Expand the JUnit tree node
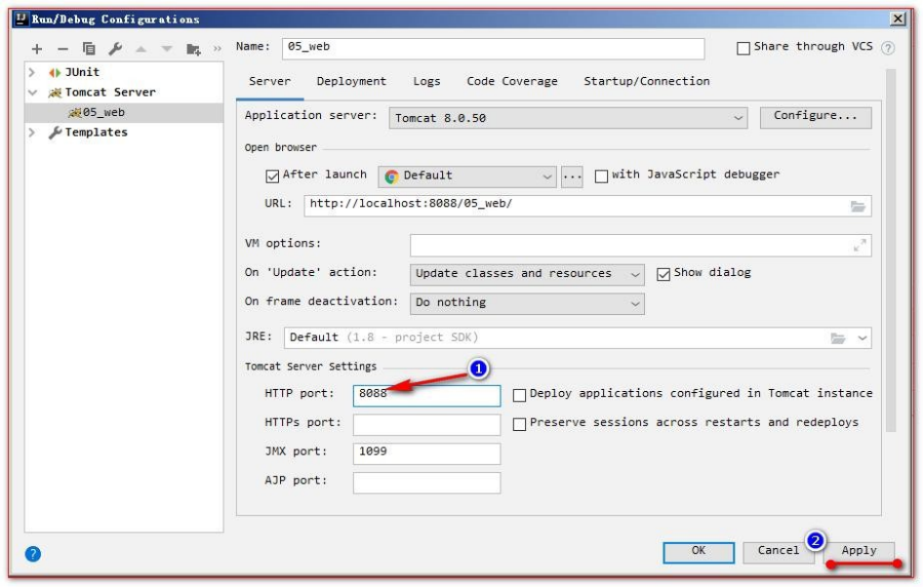The height and width of the screenshot is (587, 924). coord(32,72)
